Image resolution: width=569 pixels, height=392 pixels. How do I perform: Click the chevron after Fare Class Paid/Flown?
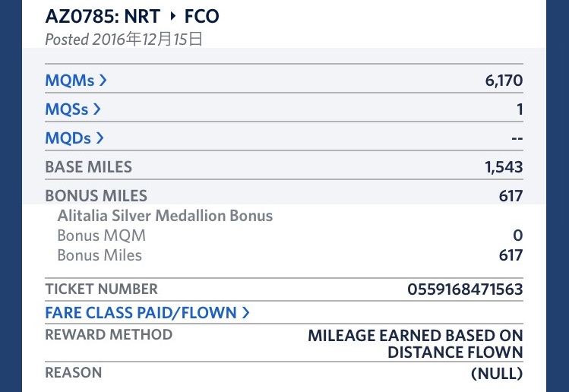[245, 312]
